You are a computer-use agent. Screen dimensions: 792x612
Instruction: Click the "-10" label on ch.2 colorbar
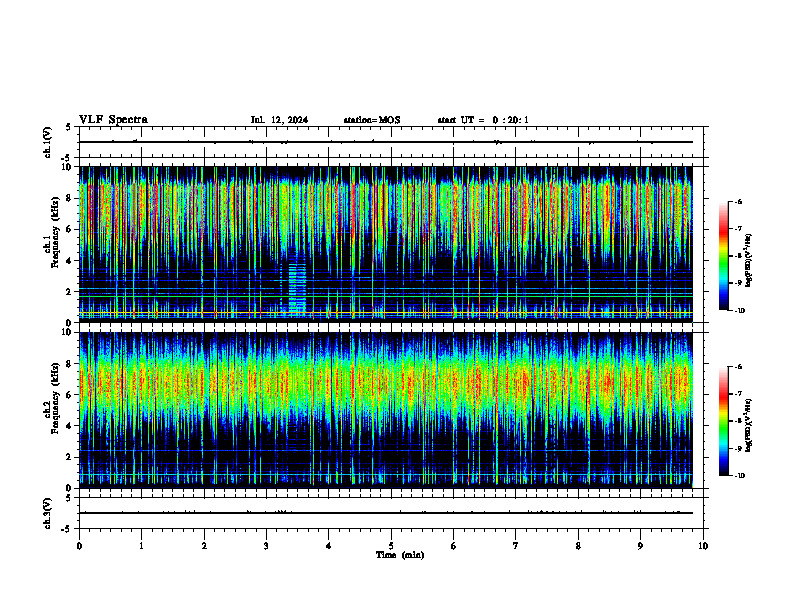[x=739, y=476]
